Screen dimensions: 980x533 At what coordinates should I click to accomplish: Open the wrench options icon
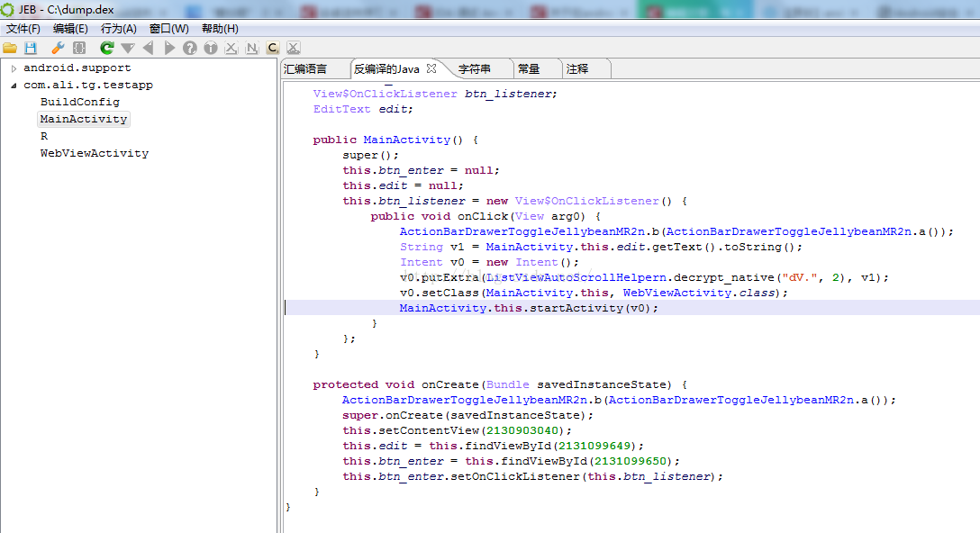click(x=58, y=48)
